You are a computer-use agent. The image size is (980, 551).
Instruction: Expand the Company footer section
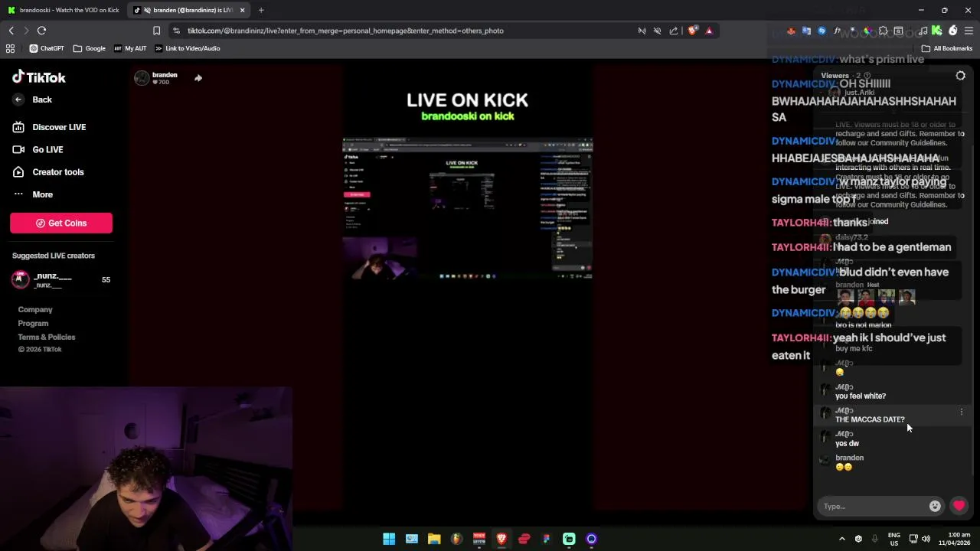point(35,310)
